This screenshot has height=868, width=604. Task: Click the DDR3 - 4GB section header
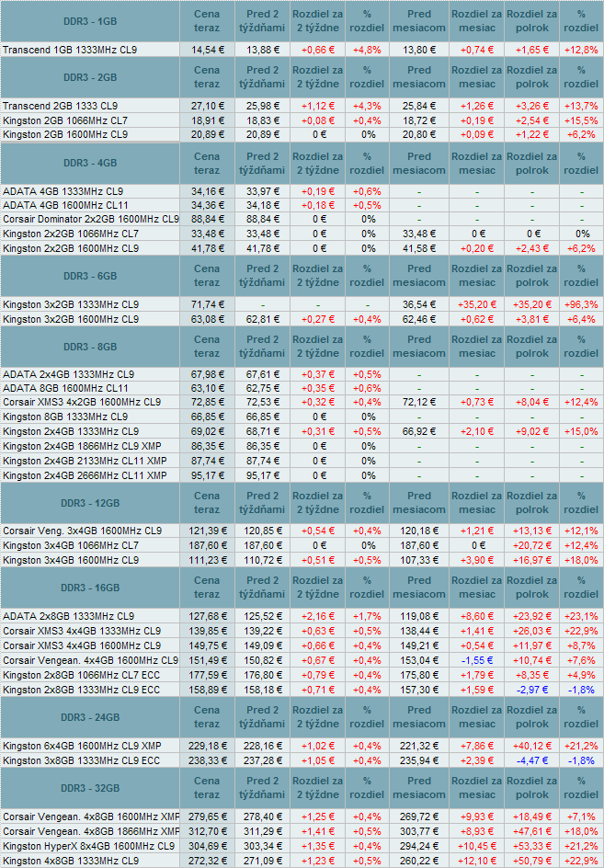click(90, 164)
